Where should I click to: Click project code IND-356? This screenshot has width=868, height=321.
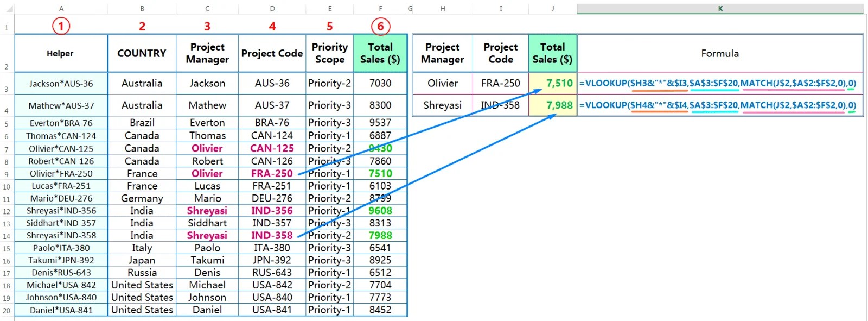tap(272, 211)
